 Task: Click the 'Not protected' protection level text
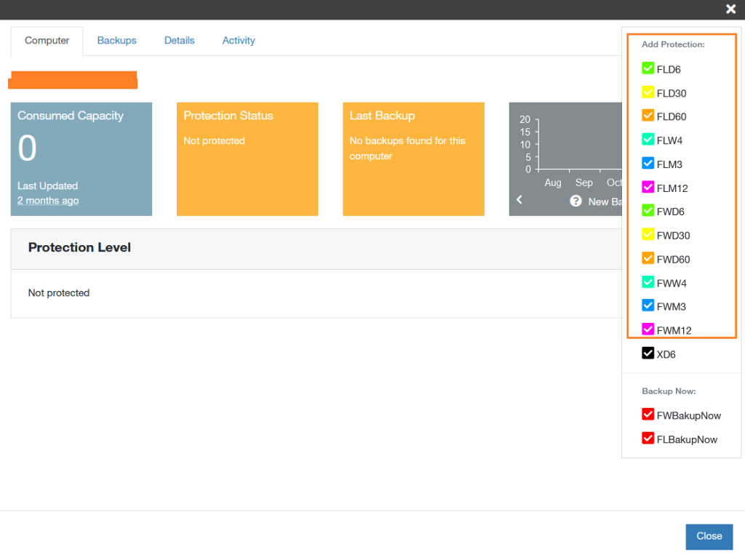tap(59, 293)
